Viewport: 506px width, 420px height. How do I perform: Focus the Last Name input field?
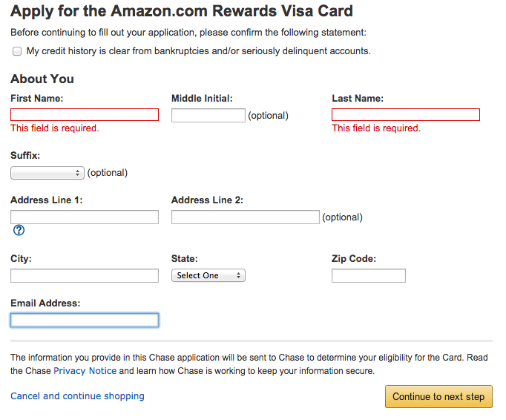[406, 114]
